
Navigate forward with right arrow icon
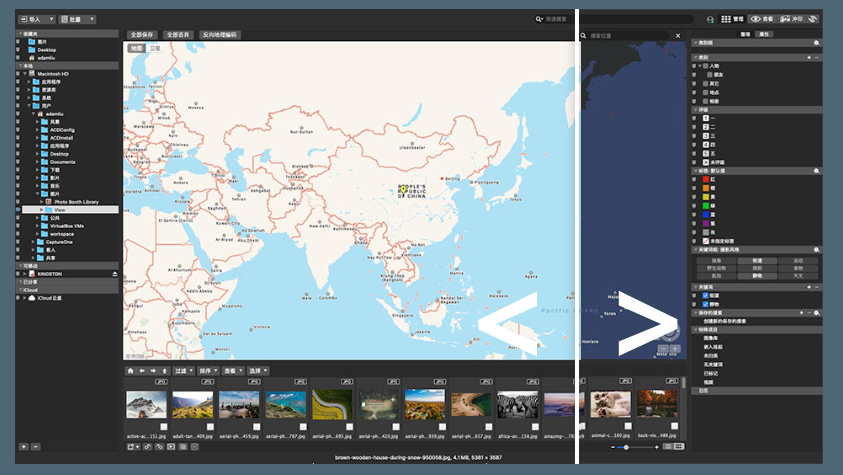pyautogui.click(x=153, y=371)
